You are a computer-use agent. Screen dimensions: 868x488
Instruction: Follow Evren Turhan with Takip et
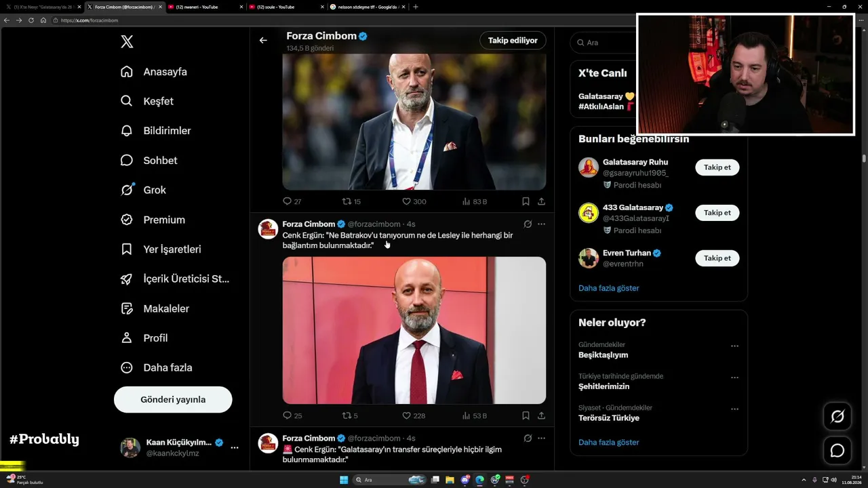point(717,258)
